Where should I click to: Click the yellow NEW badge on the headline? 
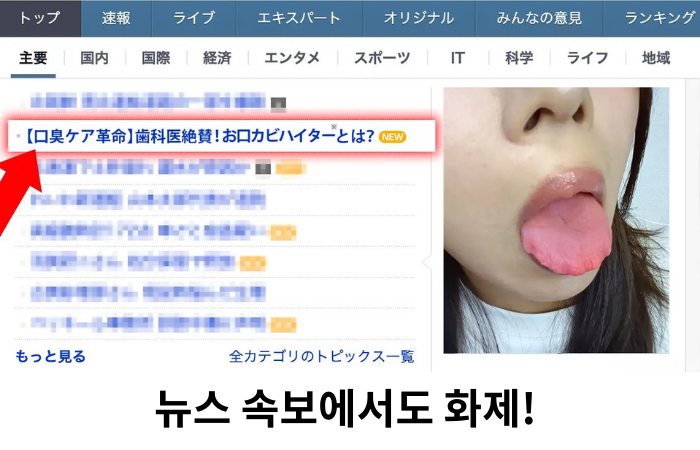(392, 137)
